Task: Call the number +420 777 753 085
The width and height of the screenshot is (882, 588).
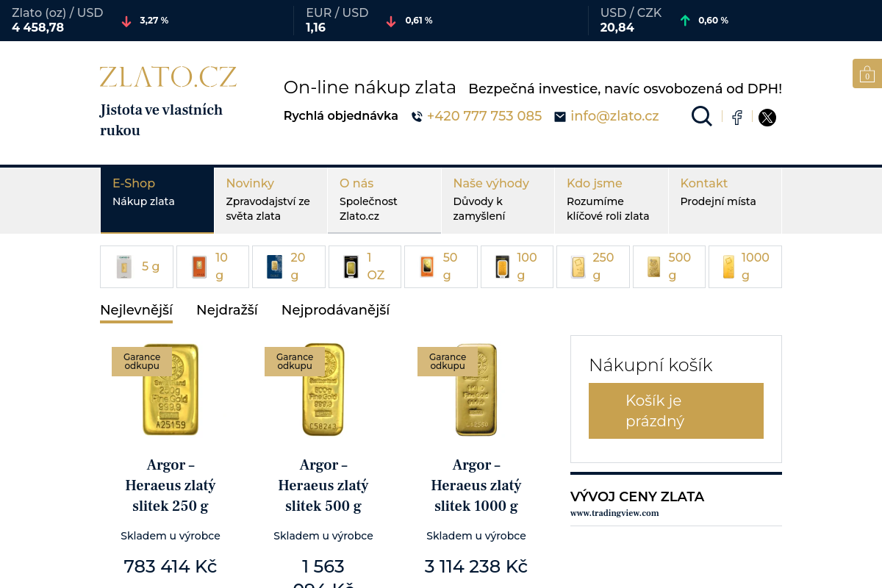Action: point(484,116)
